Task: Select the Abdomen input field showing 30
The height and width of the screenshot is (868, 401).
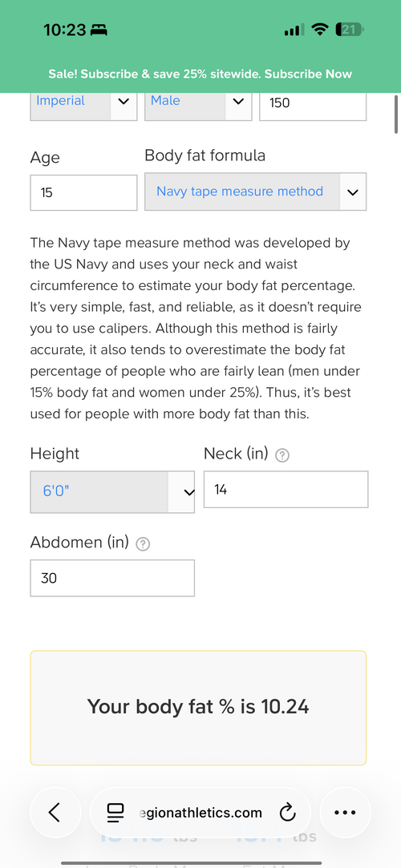Action: (x=112, y=579)
